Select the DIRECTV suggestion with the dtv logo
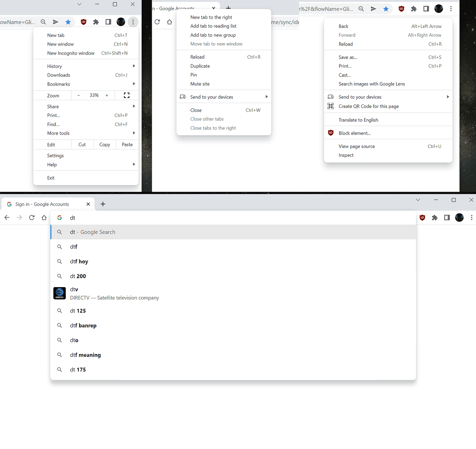 (x=114, y=293)
